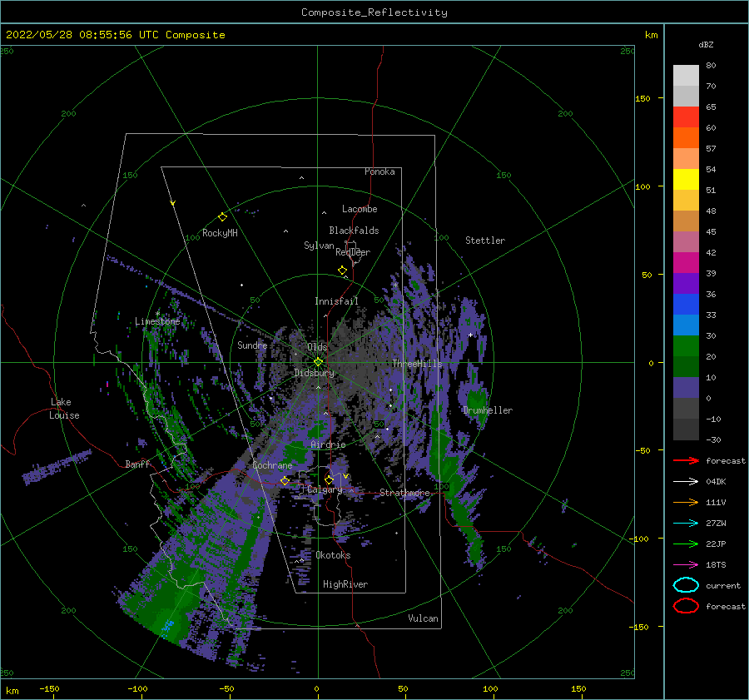749x700 pixels.
Task: Select tan 45-48 dBZ color swatch
Action: 686,221
